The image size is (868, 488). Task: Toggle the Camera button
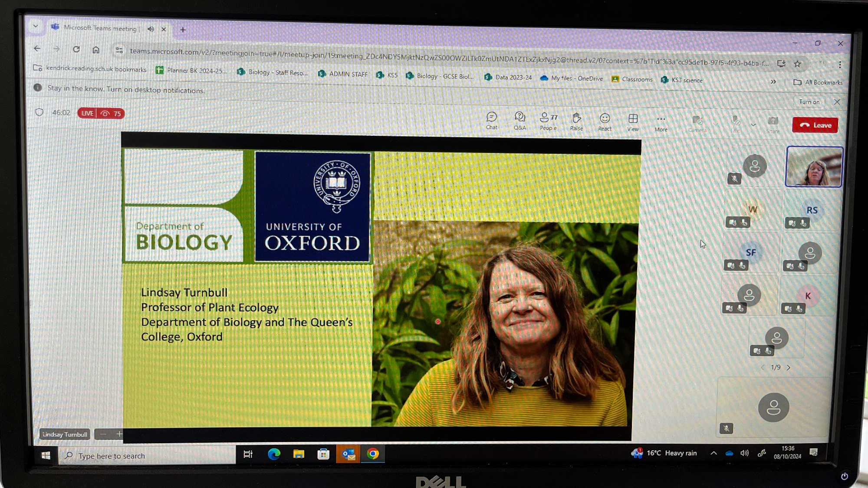tap(697, 124)
